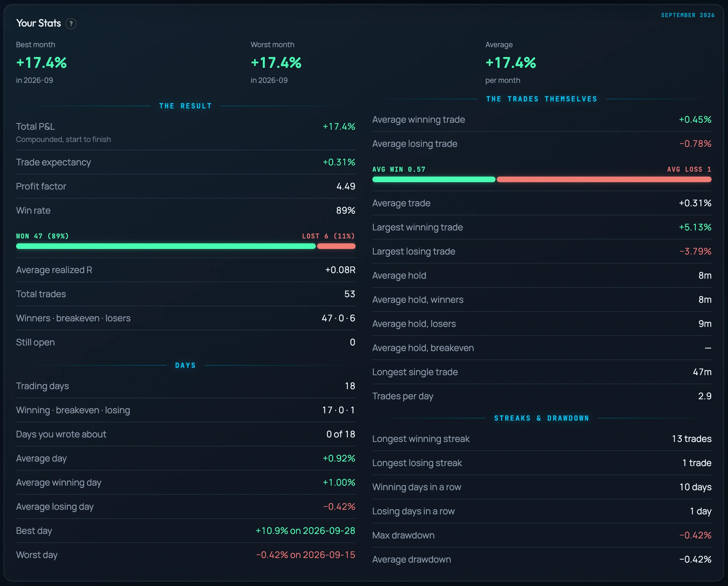This screenshot has width=728, height=586.
Task: Click the Still open value 0
Action: 352,342
